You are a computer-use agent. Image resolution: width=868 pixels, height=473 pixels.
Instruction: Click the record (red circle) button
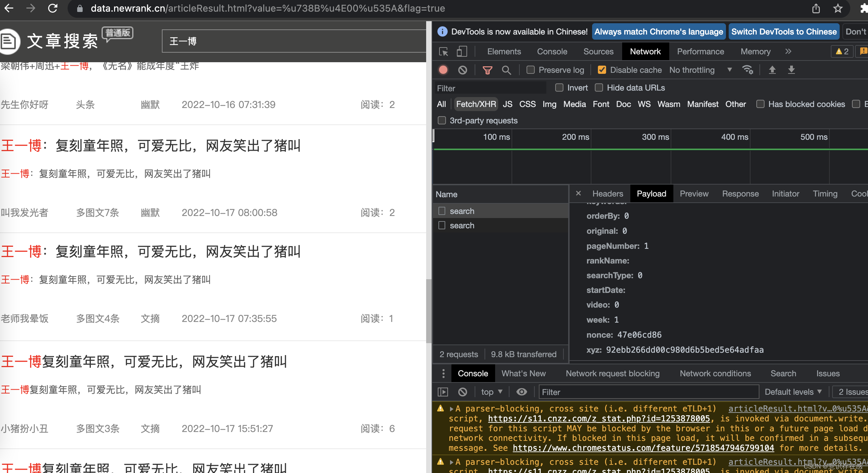click(x=443, y=70)
